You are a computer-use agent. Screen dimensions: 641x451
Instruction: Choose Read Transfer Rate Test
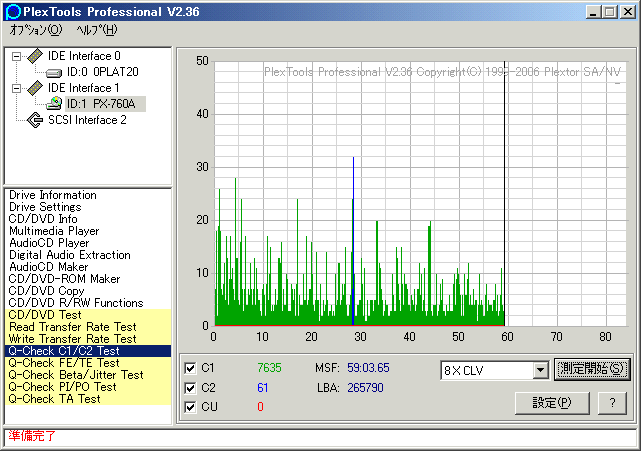[72, 327]
